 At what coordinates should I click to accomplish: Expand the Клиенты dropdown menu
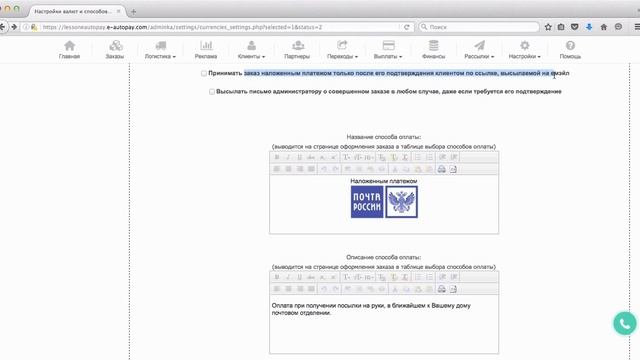(x=251, y=50)
